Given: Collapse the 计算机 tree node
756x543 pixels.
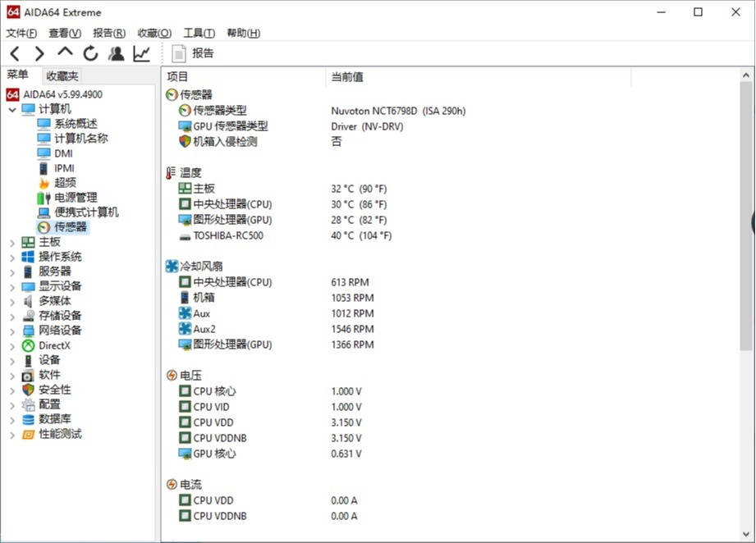Looking at the screenshot, I should [x=12, y=110].
